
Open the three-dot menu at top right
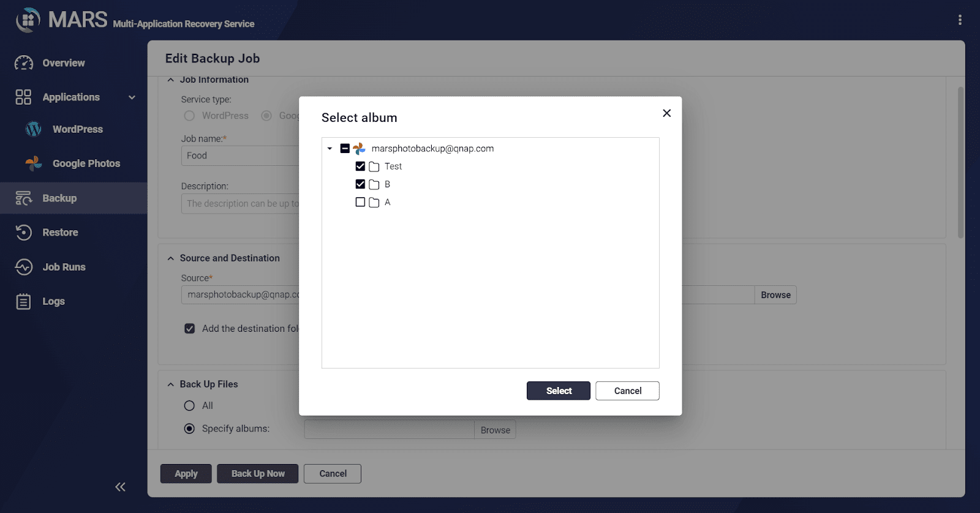pos(960,20)
